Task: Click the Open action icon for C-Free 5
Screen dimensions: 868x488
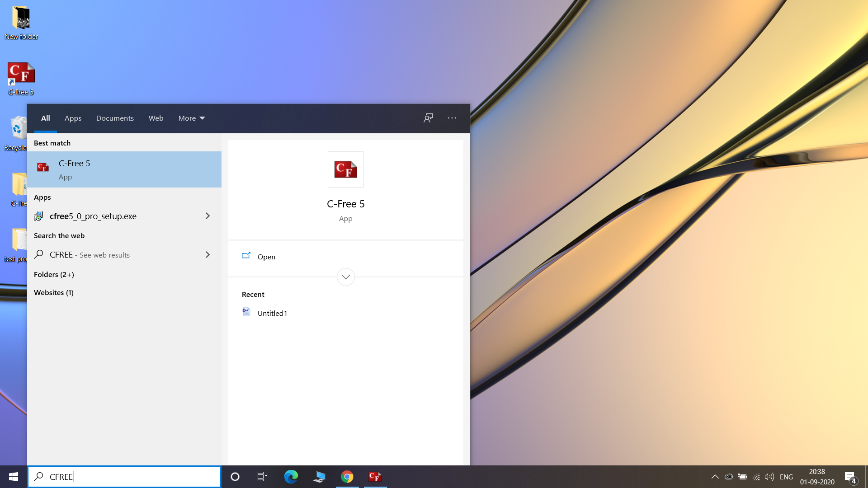Action: pyautogui.click(x=246, y=256)
